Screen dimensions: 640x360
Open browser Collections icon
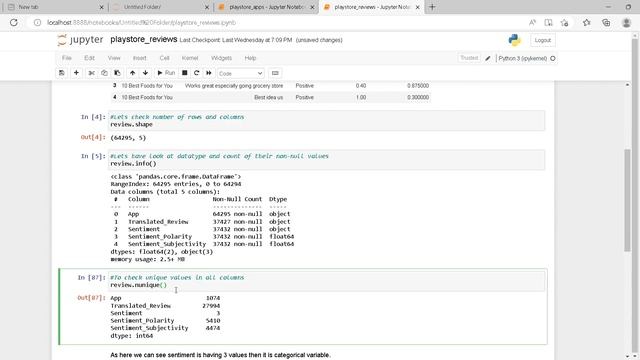click(606, 23)
